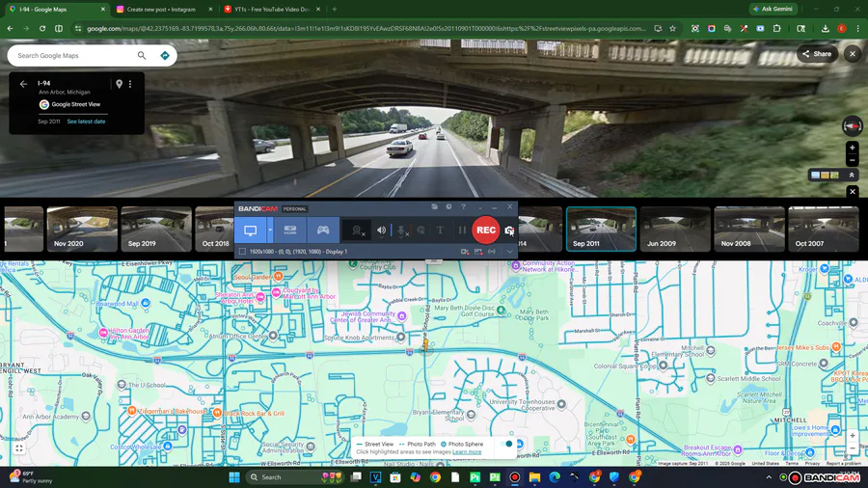Zoom in the map with plus button
The width and height of the screenshot is (868, 488).
tap(853, 436)
